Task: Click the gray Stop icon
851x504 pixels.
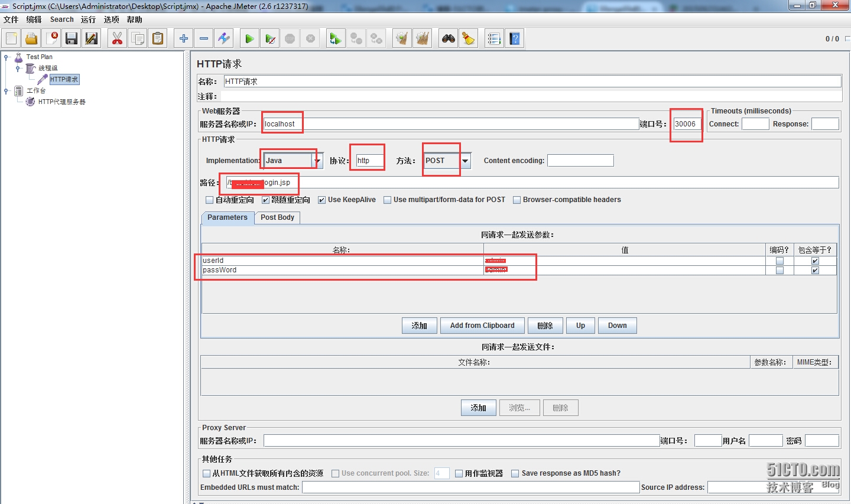Action: (290, 38)
